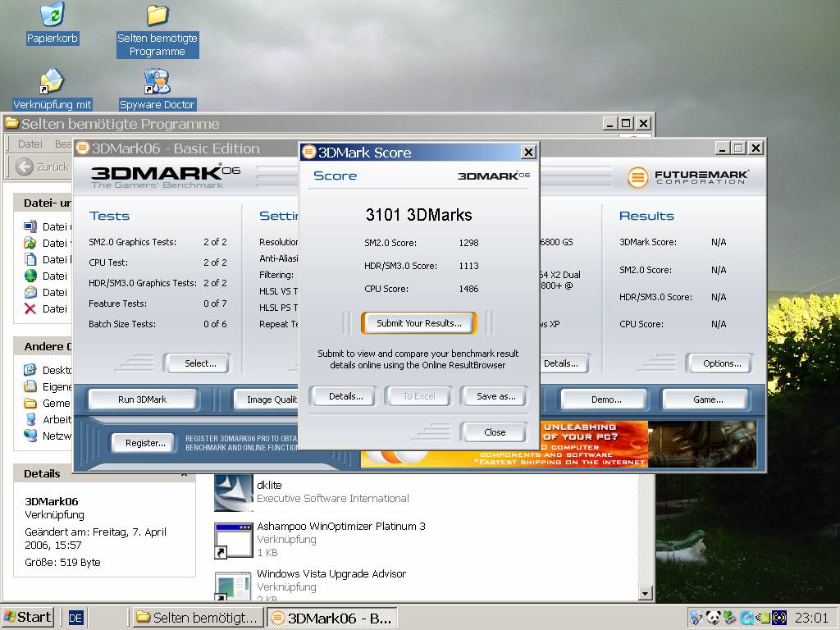Open Image Quality... button in 3DMark06
The height and width of the screenshot is (630, 840).
click(267, 399)
